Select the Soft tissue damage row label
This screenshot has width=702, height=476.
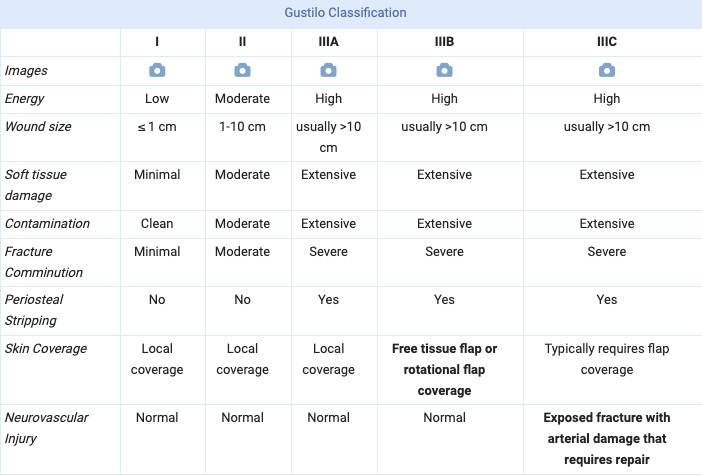point(35,185)
